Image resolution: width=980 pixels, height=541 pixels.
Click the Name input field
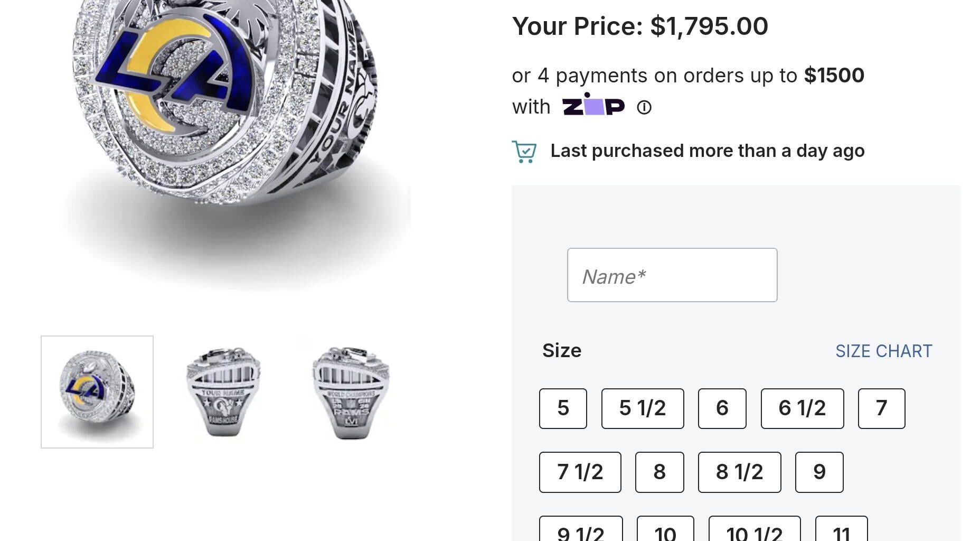672,275
